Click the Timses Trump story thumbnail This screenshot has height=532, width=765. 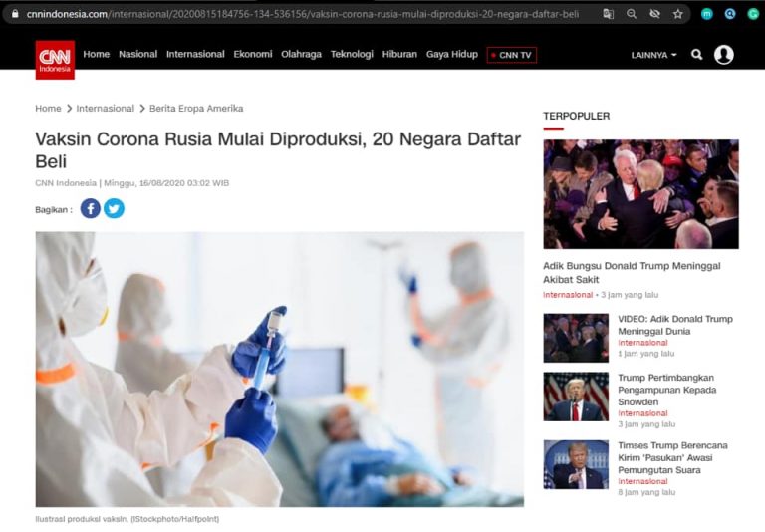(x=576, y=464)
